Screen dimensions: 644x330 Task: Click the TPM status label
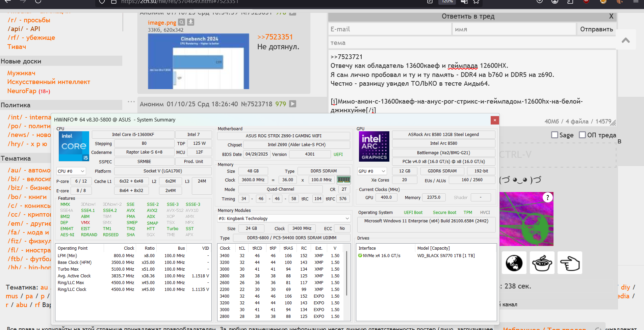pyautogui.click(x=468, y=212)
